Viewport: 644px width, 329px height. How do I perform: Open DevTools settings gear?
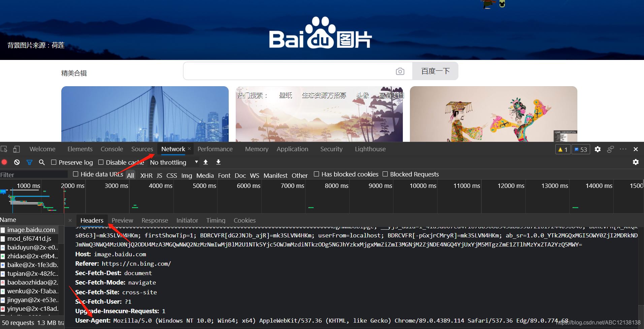pyautogui.click(x=598, y=149)
